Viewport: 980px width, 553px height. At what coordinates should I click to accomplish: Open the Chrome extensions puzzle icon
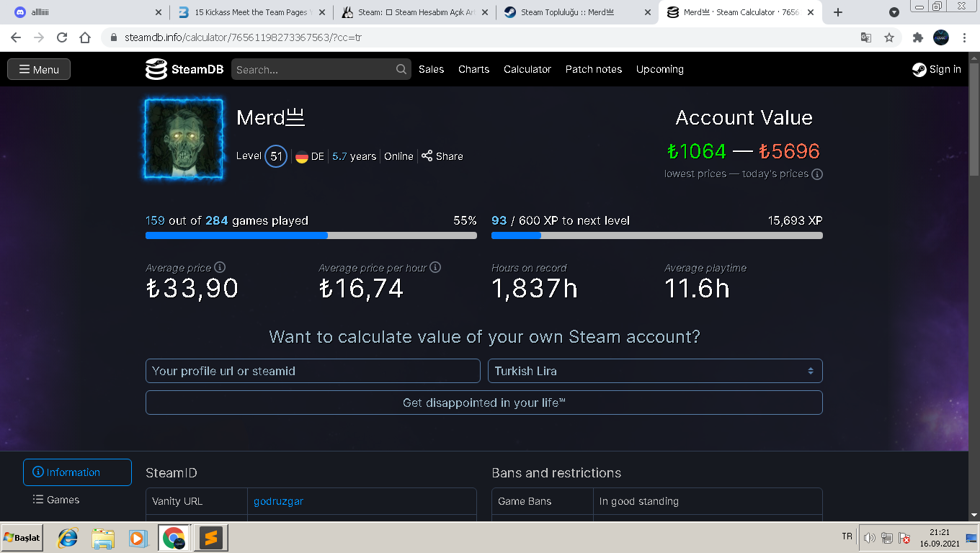[x=918, y=37]
